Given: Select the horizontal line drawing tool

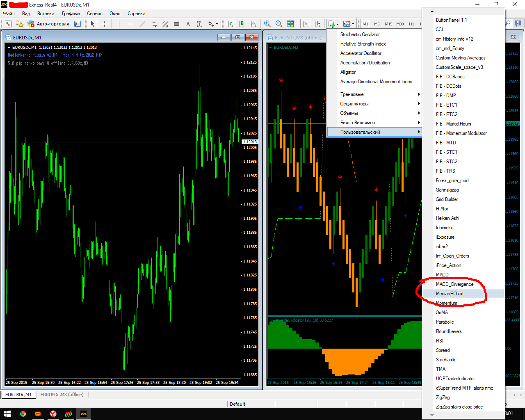Looking at the screenshot, I should [130, 24].
